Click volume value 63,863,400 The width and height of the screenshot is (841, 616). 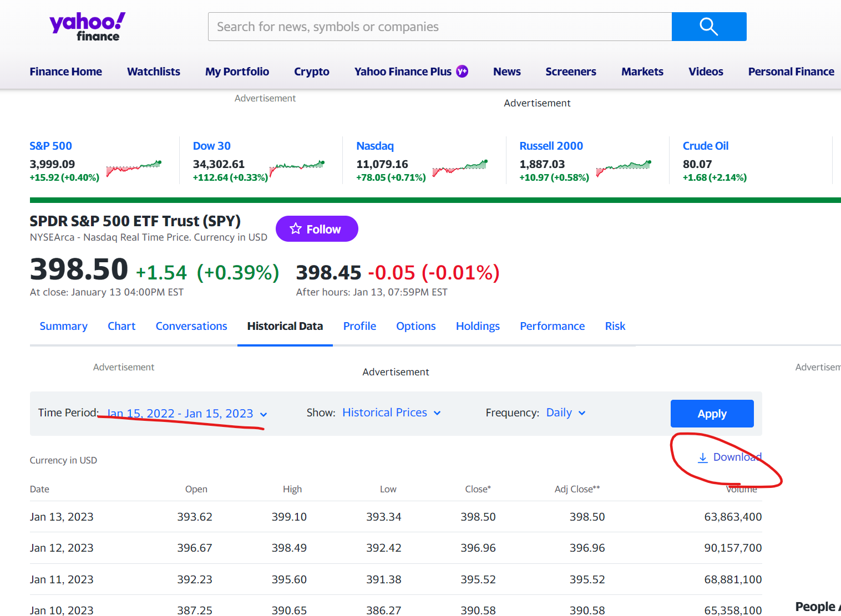pyautogui.click(x=733, y=517)
